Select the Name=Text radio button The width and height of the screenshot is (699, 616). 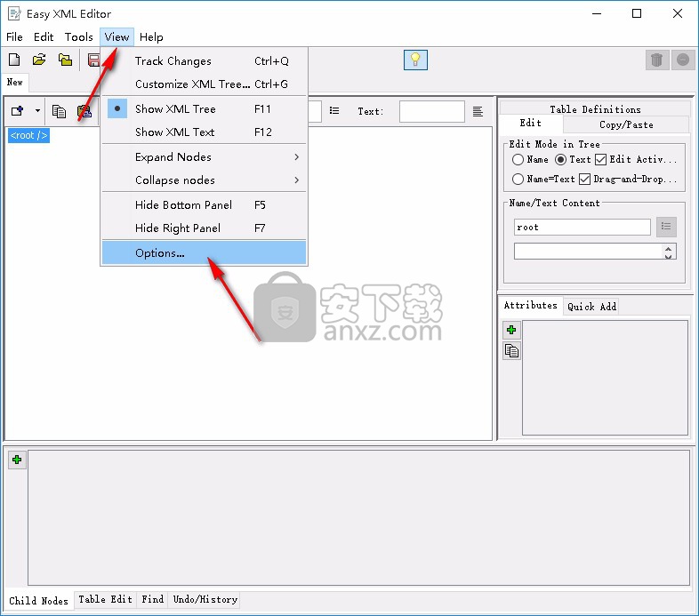click(x=518, y=179)
